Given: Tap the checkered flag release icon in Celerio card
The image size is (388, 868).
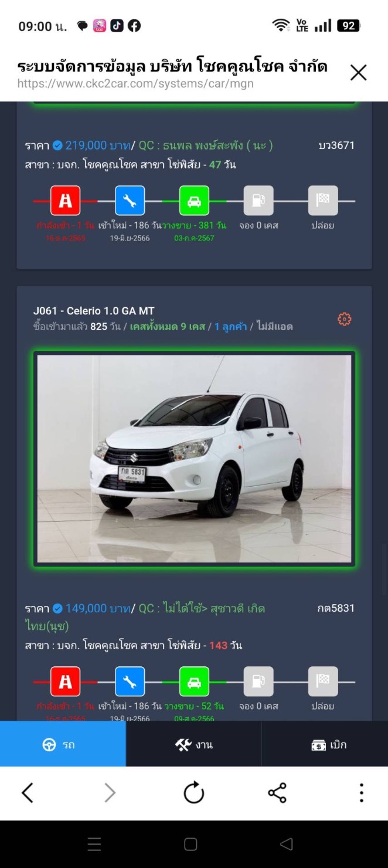Looking at the screenshot, I should pyautogui.click(x=323, y=681).
